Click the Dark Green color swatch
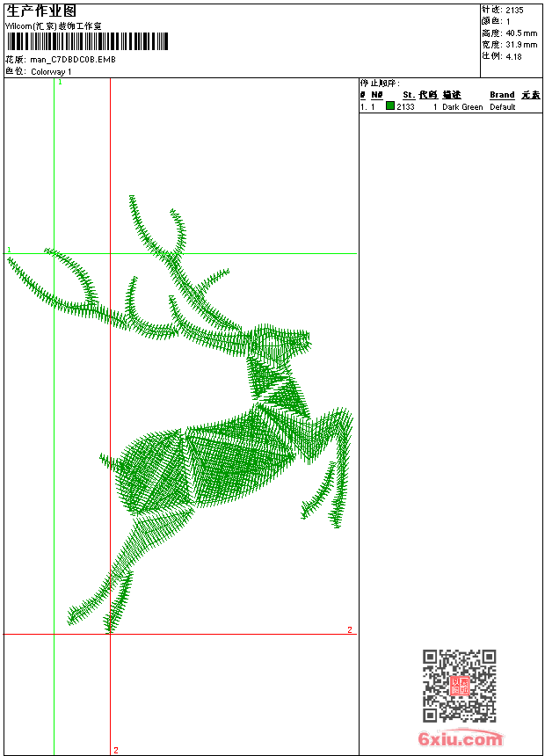 pyautogui.click(x=390, y=106)
